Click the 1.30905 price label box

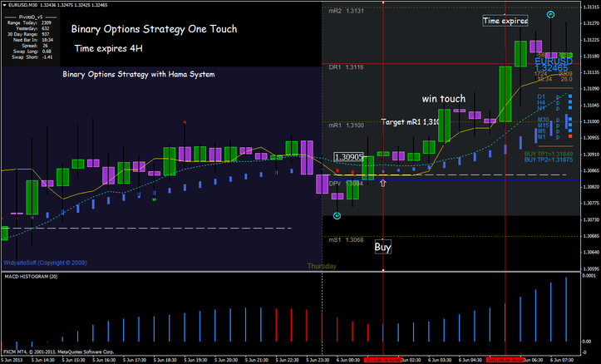(348, 157)
